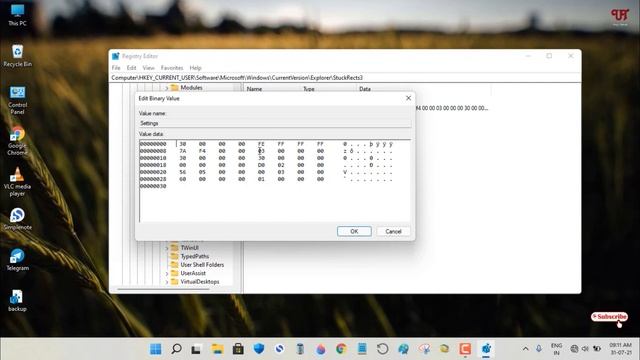Confirm the binary value with OK
Image resolution: width=640 pixels, height=360 pixels.
tap(354, 231)
